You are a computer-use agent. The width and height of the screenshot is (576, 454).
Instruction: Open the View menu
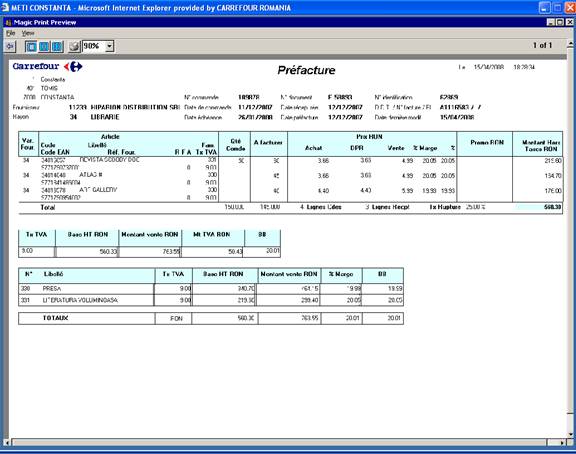(28, 33)
